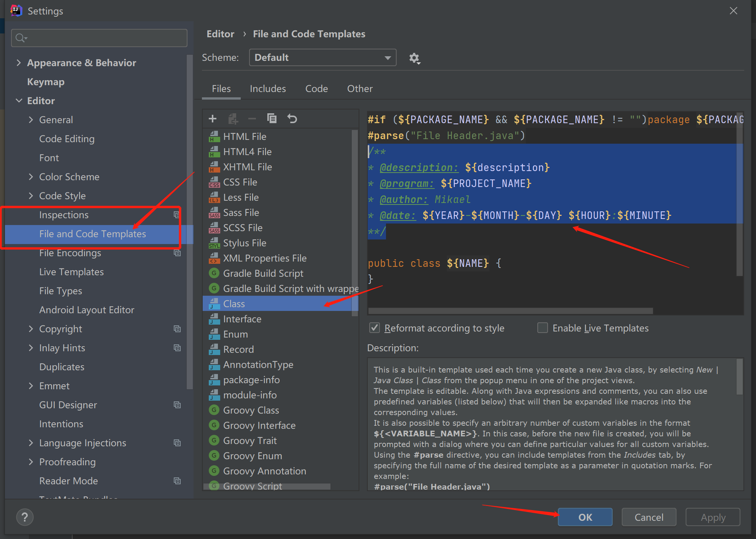Screen dimensions: 756x539
Task: Click the help question mark icon
Action: tap(25, 517)
